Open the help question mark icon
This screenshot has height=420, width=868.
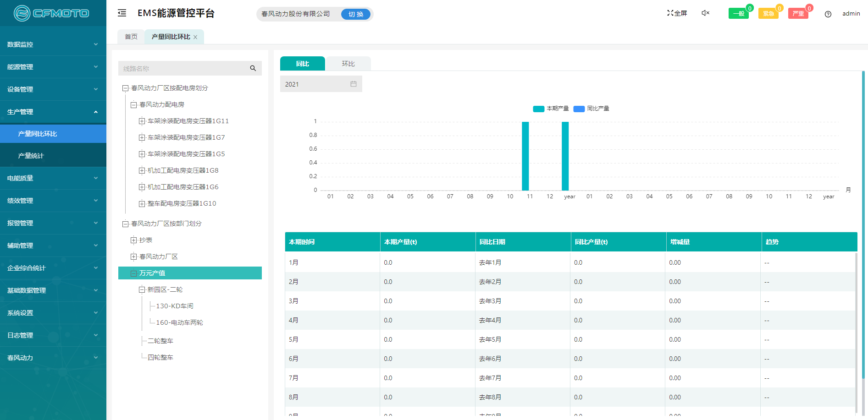tap(828, 14)
